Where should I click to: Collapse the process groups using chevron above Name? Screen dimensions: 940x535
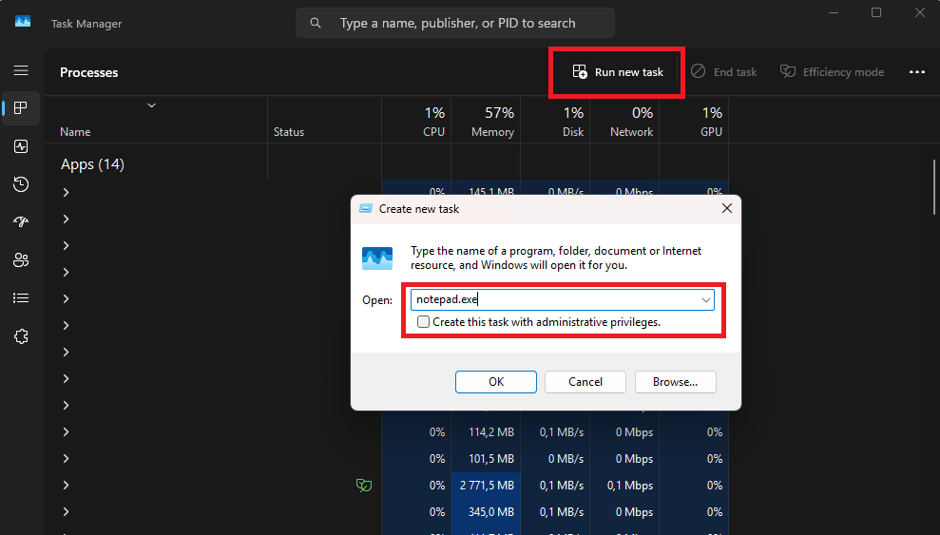152,106
